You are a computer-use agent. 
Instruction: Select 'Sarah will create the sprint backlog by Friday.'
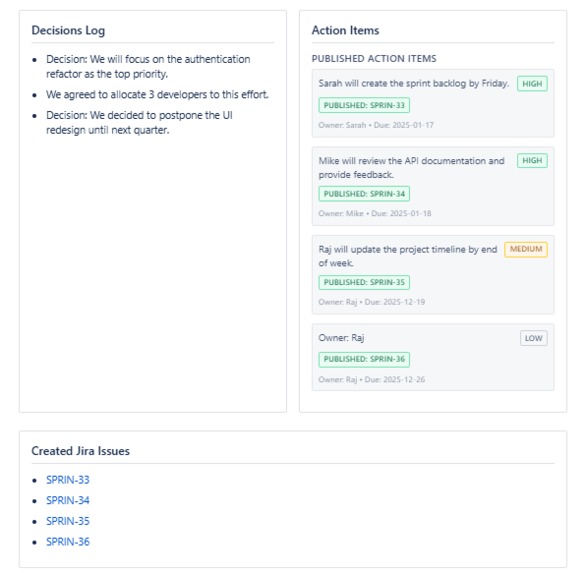pyautogui.click(x=414, y=83)
